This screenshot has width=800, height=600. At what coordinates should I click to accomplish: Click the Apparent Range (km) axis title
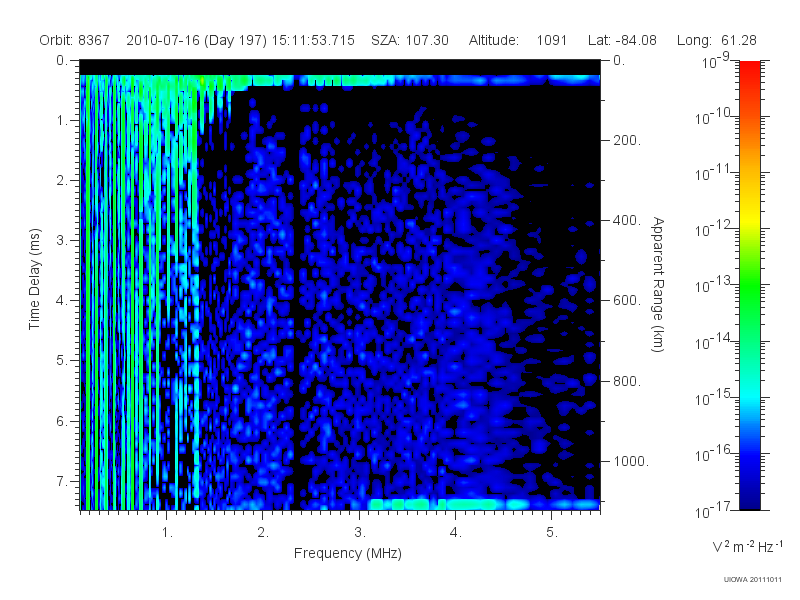(x=658, y=284)
